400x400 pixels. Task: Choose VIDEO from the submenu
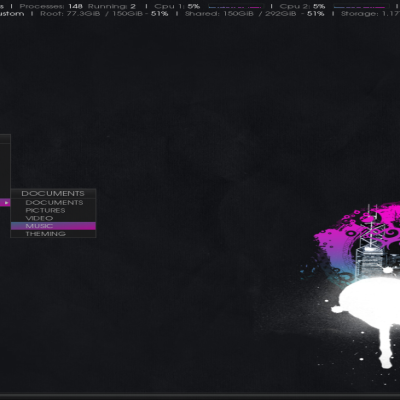pyautogui.click(x=53, y=218)
